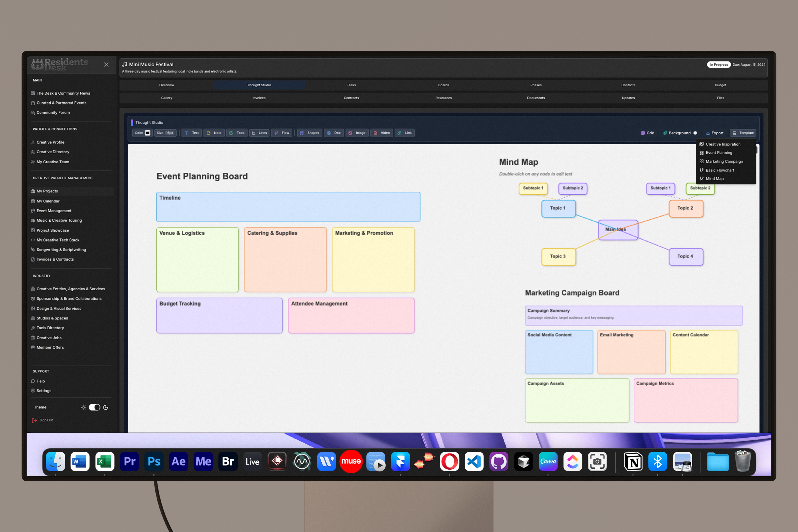Open Help in the sidebar
The image size is (798, 532).
click(x=38, y=381)
